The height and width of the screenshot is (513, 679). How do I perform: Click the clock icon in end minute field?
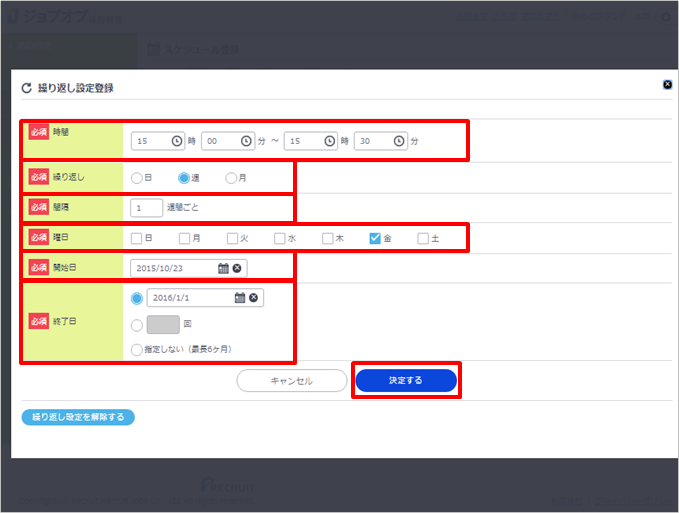point(399,141)
